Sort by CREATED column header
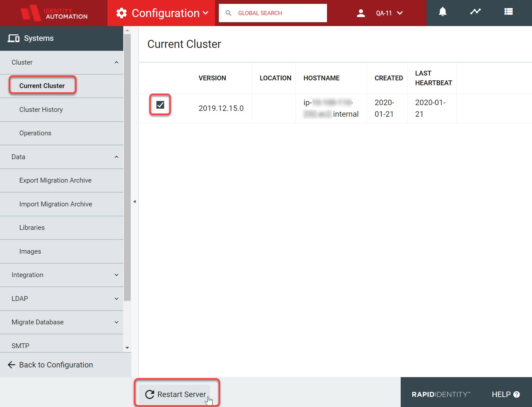 click(389, 78)
